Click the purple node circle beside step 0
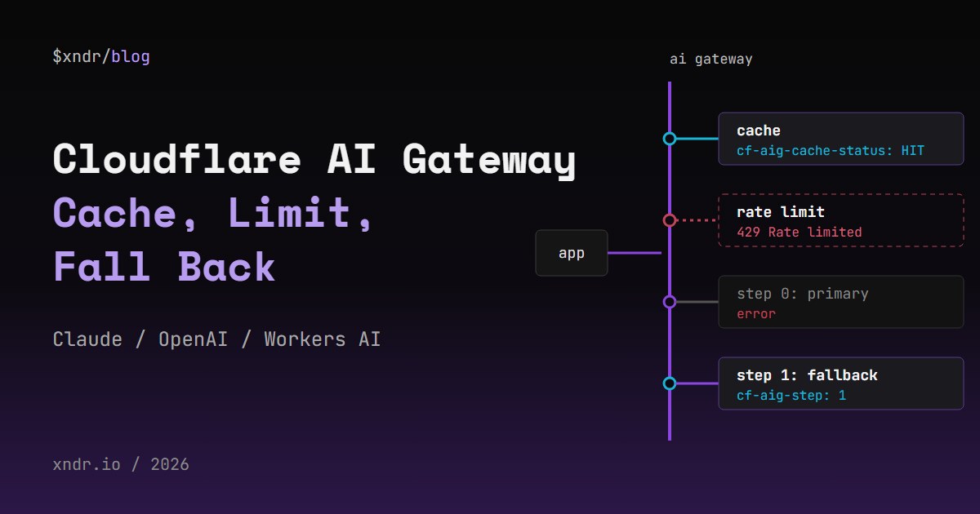Image resolution: width=980 pixels, height=514 pixels. point(670,302)
